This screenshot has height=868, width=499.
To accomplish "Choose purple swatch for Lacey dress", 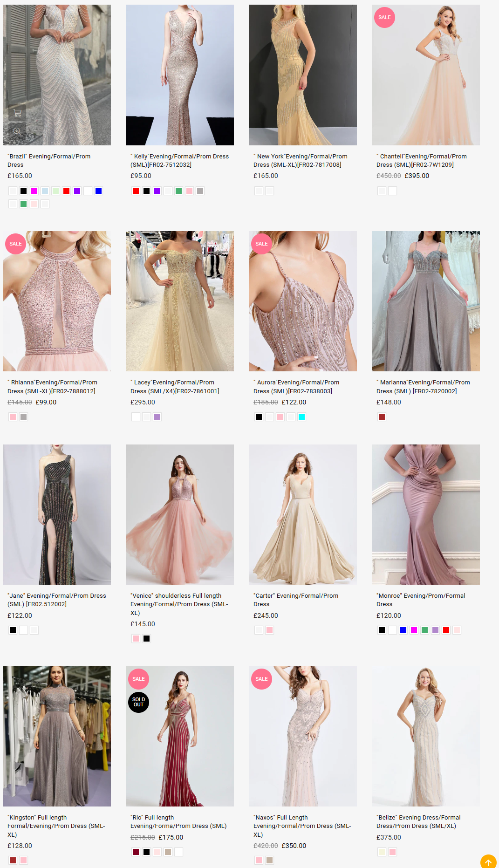I will [157, 417].
